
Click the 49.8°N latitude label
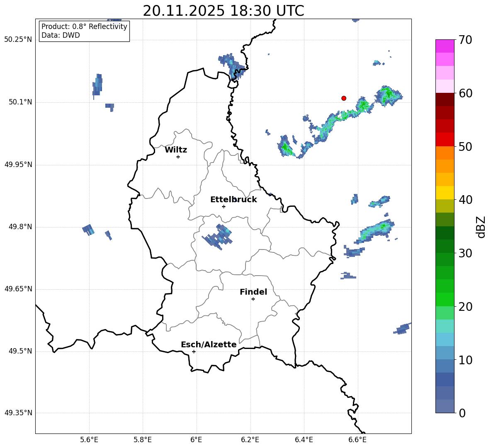20,227
